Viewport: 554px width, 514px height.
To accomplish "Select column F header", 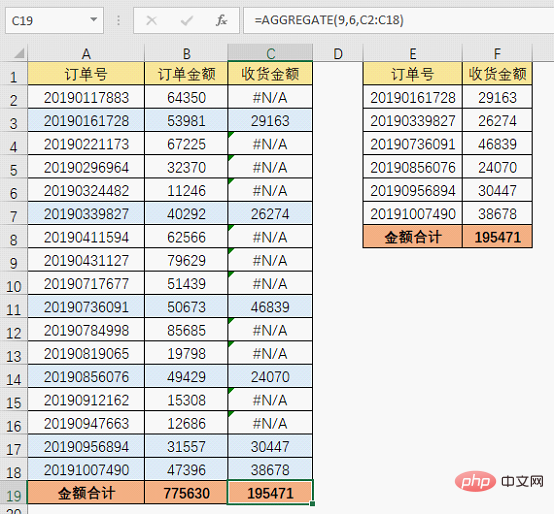I will pyautogui.click(x=497, y=53).
